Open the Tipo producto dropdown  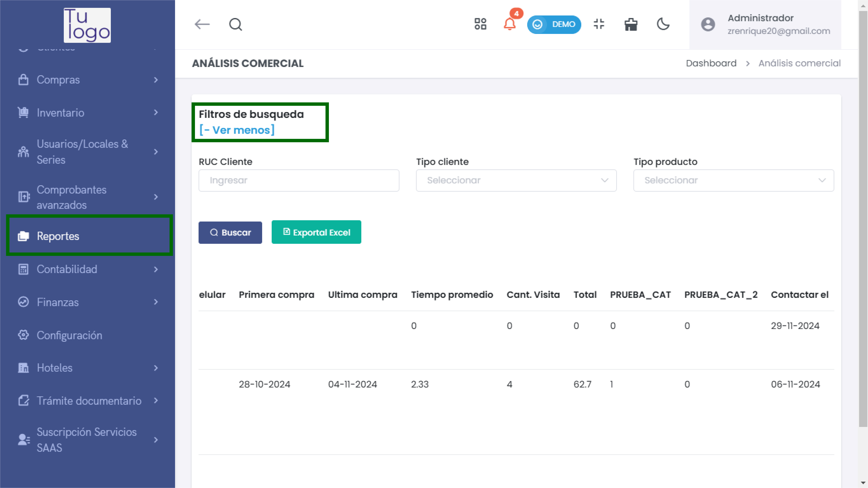[734, 180]
